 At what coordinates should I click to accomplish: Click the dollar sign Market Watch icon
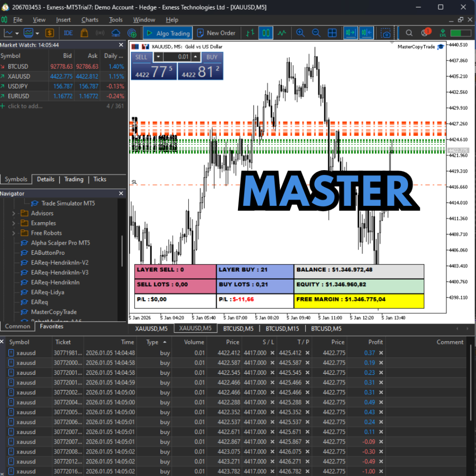(49, 33)
